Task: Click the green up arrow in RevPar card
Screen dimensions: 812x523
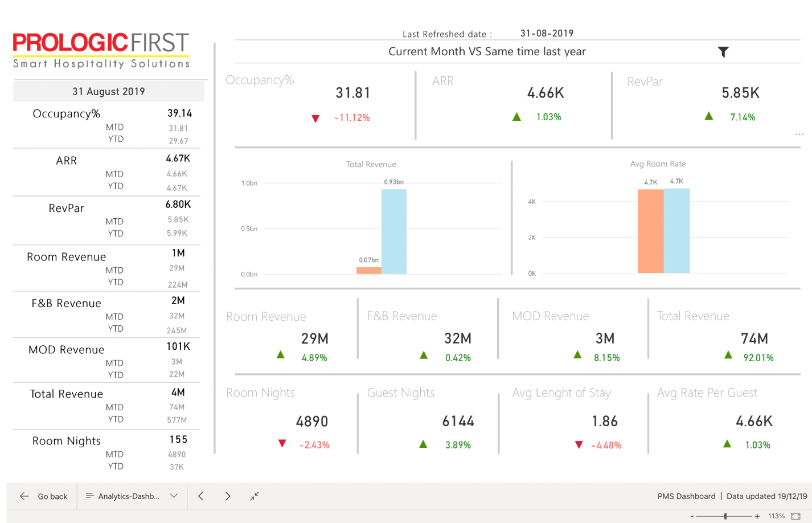Action: tap(709, 116)
